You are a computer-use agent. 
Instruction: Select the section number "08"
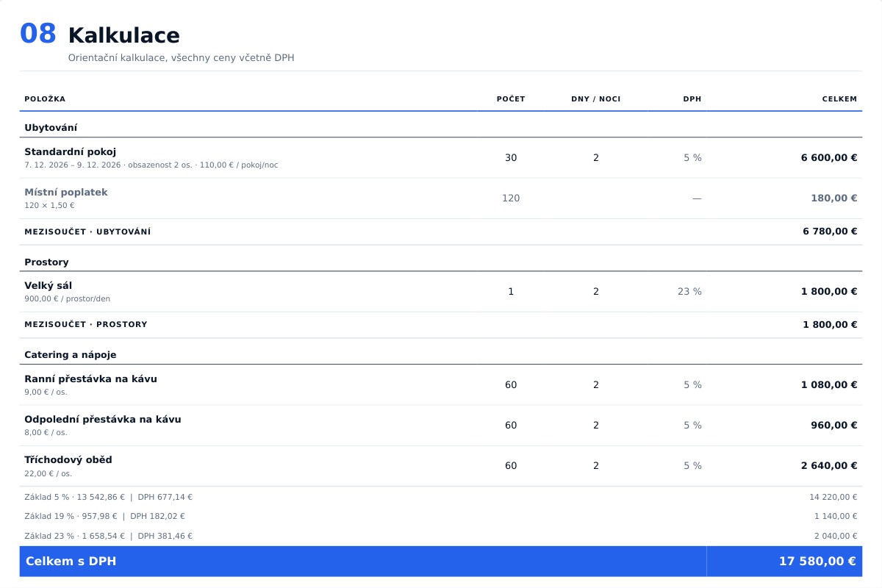[x=37, y=34]
